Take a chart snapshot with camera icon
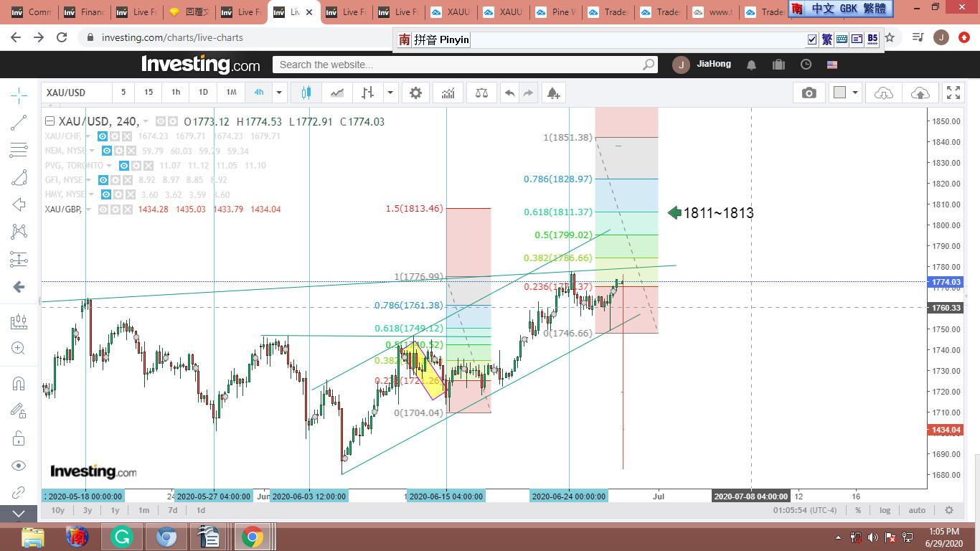This screenshot has height=551, width=980. [x=809, y=93]
